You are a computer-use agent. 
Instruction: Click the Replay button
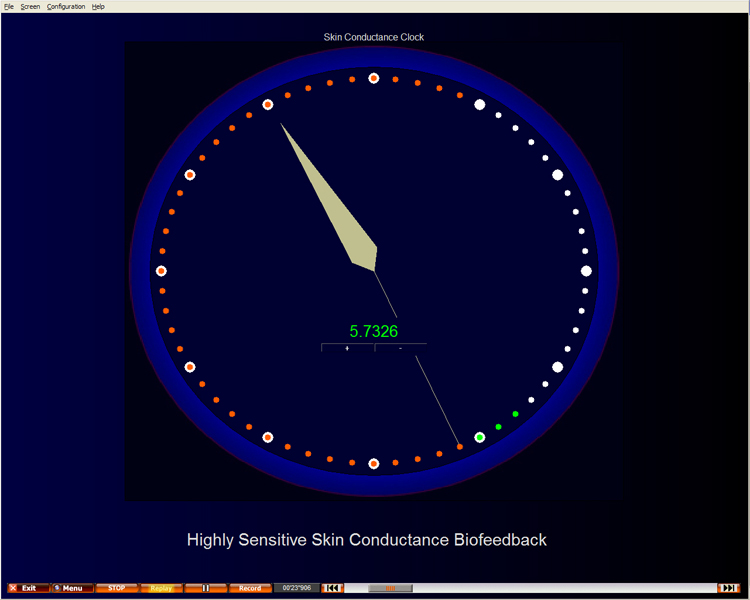(161, 588)
